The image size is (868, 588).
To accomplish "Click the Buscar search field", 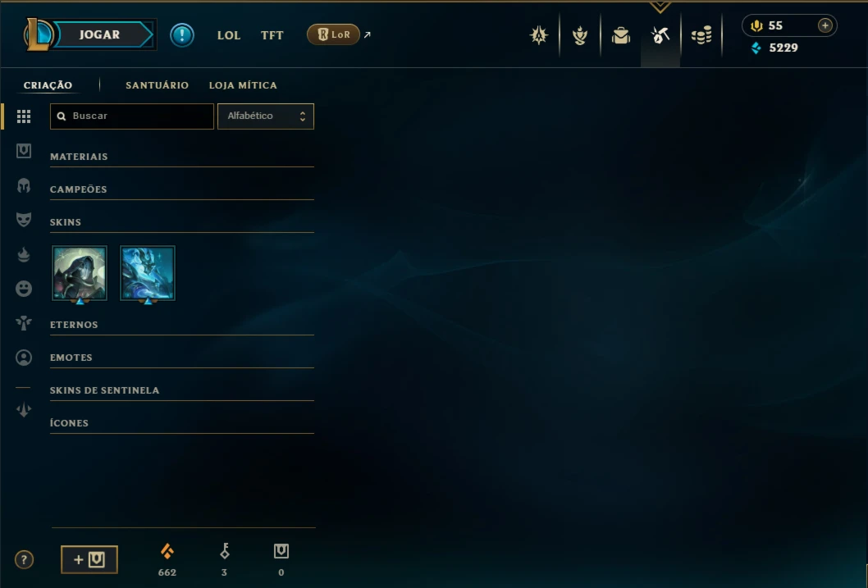I will (x=132, y=116).
